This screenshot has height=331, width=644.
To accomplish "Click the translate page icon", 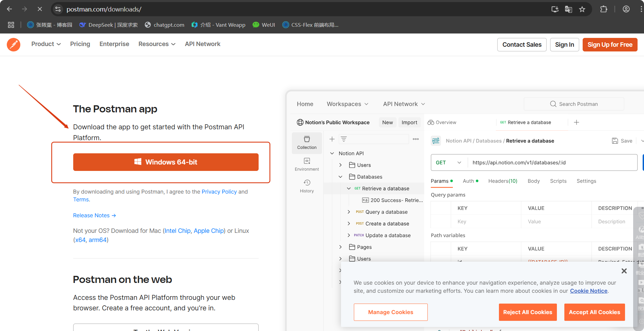I will 568,9.
